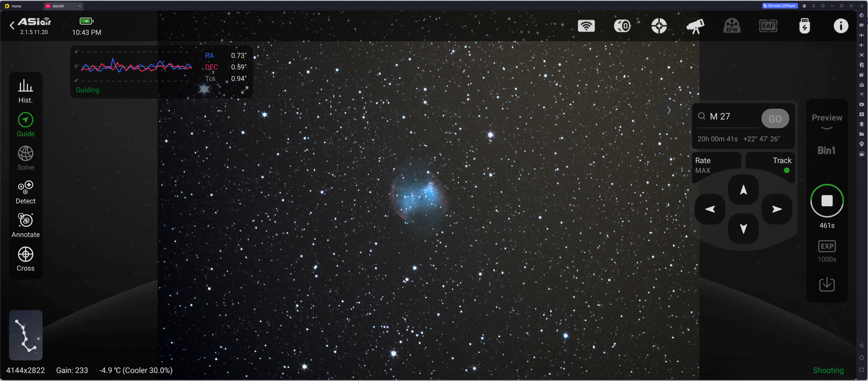Go back using the arrow beside ASIAIR logo

pos(12,26)
